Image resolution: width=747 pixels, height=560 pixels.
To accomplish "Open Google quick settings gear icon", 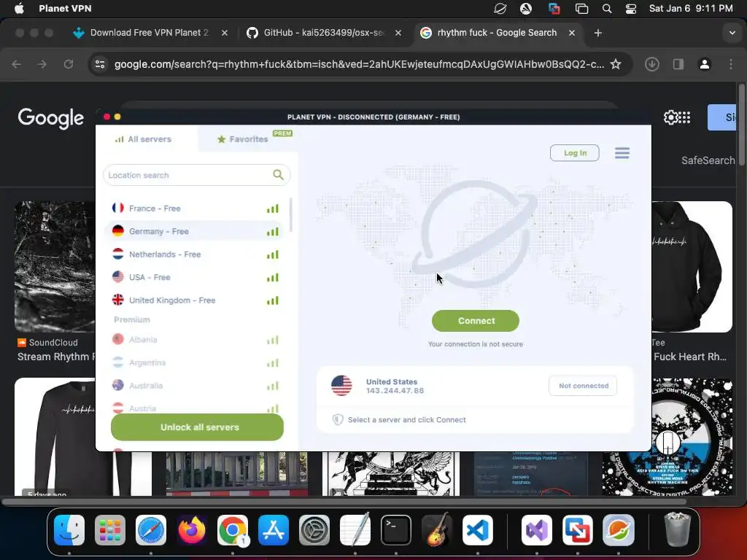I will pos(670,117).
